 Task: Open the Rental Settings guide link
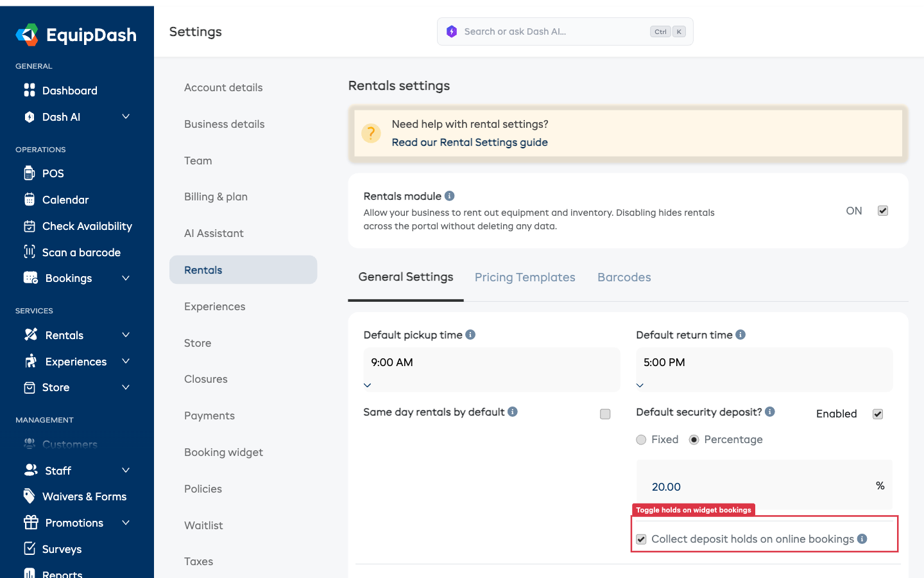coord(470,143)
